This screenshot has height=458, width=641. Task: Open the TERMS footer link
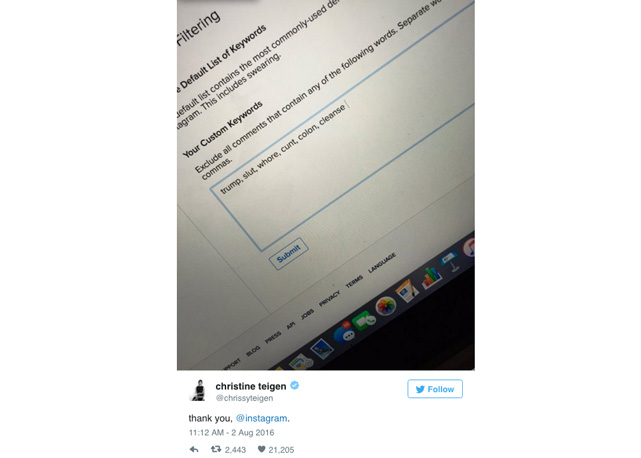pyautogui.click(x=354, y=281)
